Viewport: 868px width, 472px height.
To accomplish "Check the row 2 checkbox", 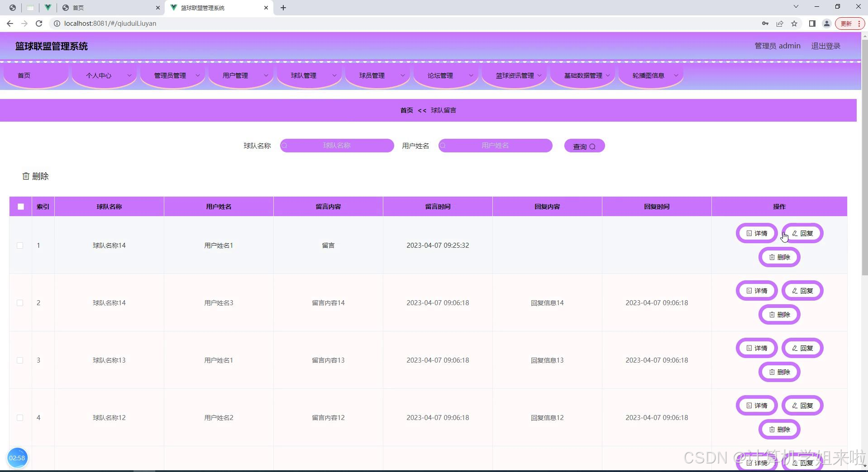I will (20, 303).
